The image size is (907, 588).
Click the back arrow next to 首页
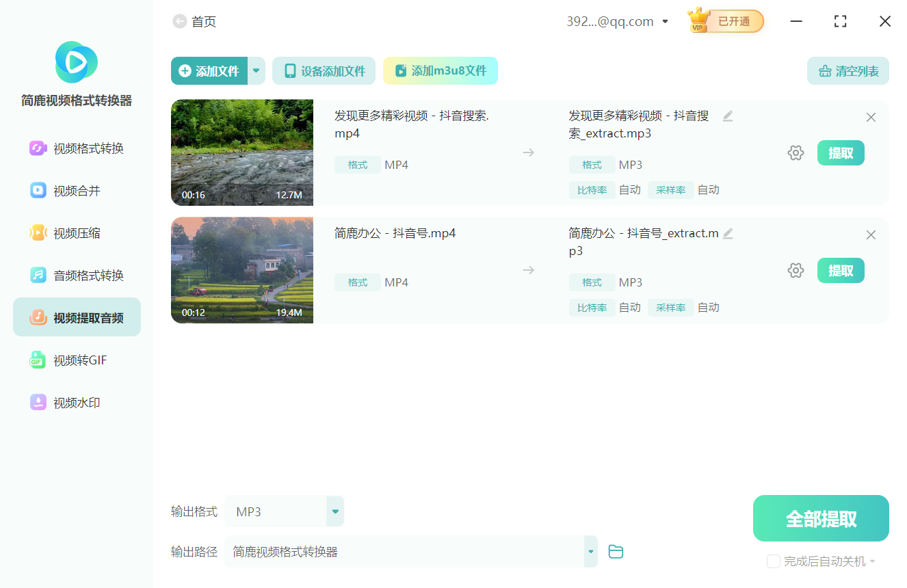[179, 21]
